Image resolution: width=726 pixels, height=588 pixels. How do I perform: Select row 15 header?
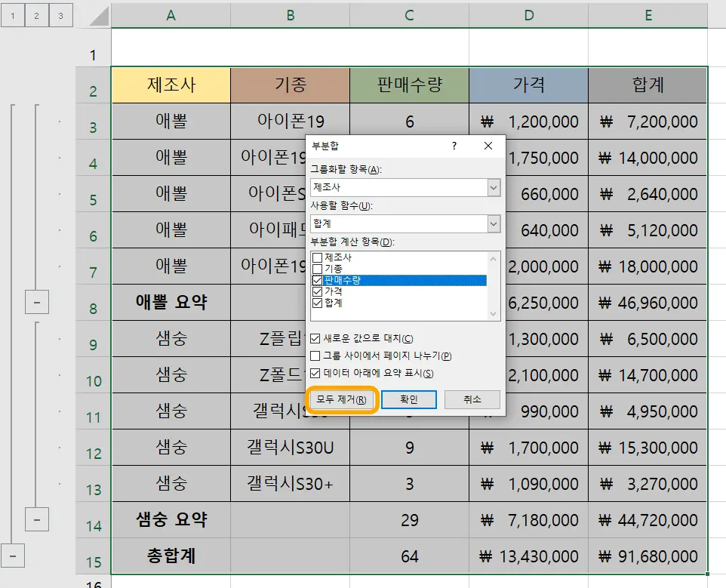[93, 556]
